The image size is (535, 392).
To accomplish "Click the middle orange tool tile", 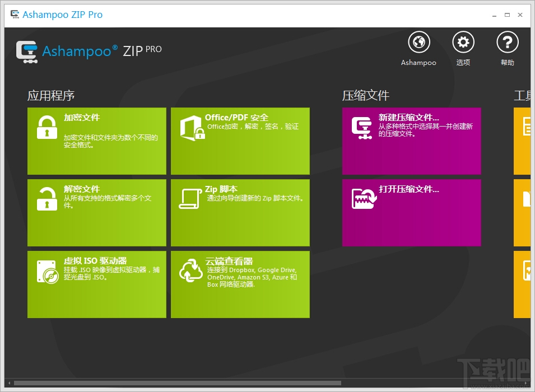I will coord(522,213).
